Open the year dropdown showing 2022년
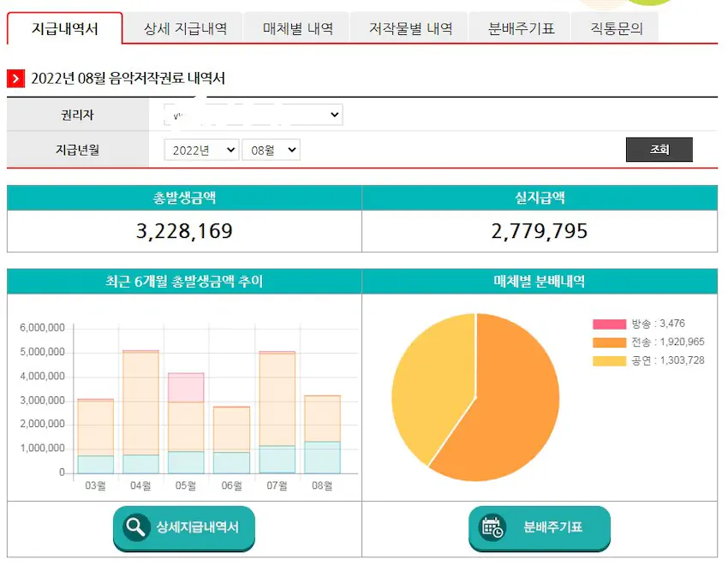The width and height of the screenshot is (728, 571). 201,150
